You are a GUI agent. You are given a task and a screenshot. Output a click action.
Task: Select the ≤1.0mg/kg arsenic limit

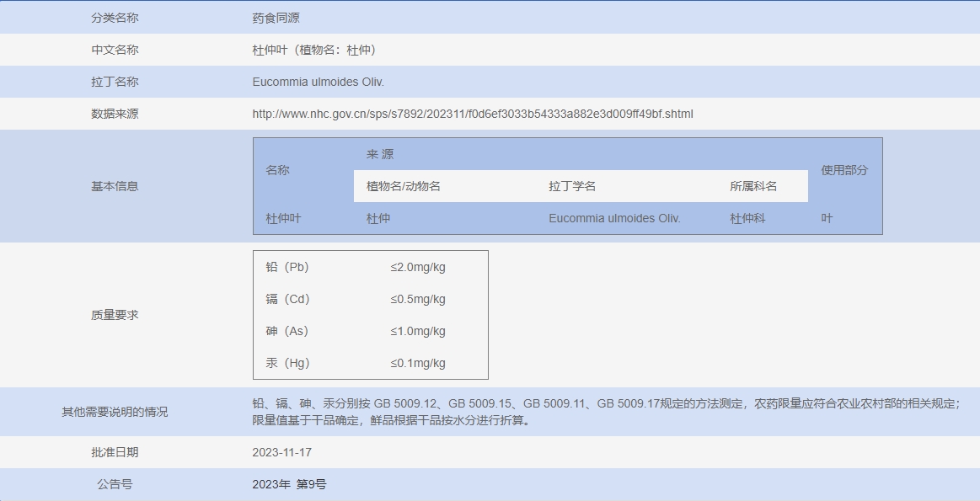coord(418,331)
